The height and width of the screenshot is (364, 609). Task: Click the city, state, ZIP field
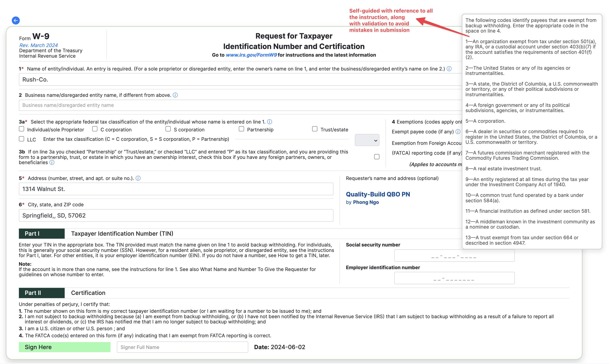pos(176,215)
